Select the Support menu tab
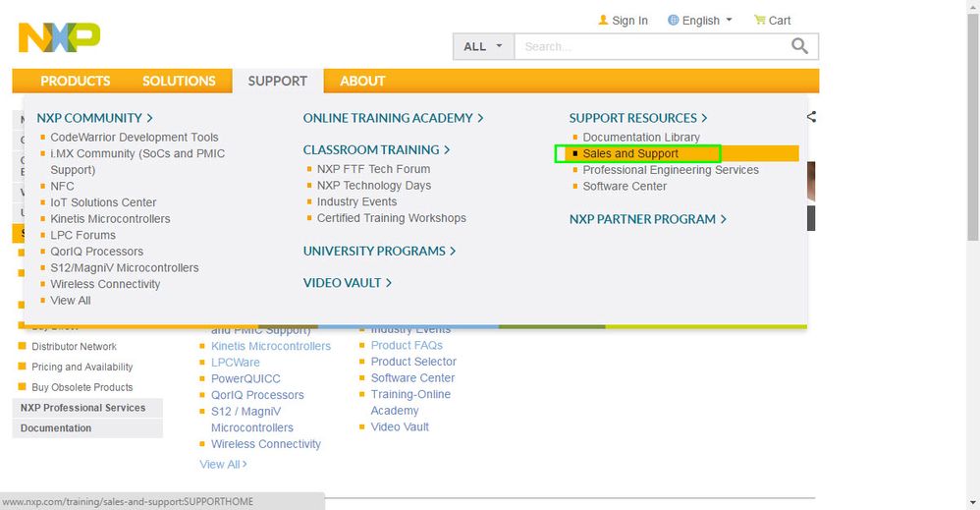Viewport: 980px width, 510px height. pos(278,81)
